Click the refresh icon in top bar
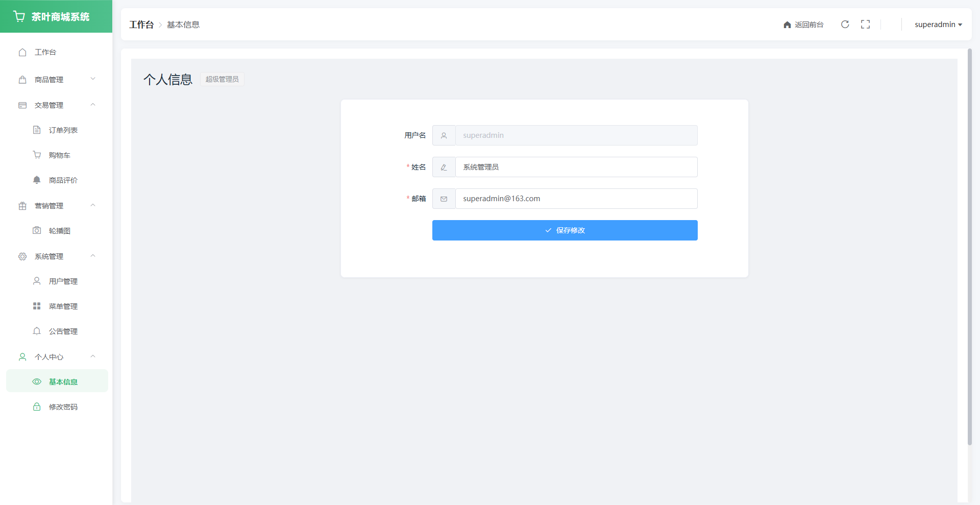Screen dimensions: 980x505 click(845, 25)
